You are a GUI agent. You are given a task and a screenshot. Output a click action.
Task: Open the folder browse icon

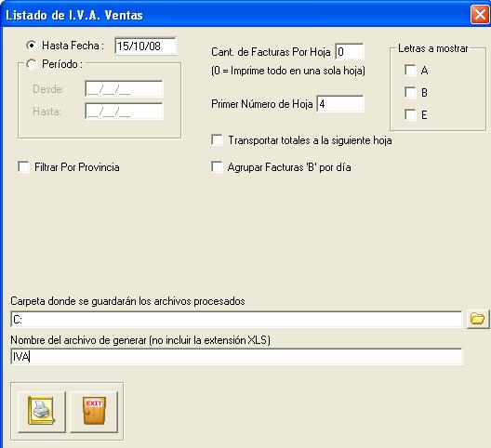click(x=478, y=319)
